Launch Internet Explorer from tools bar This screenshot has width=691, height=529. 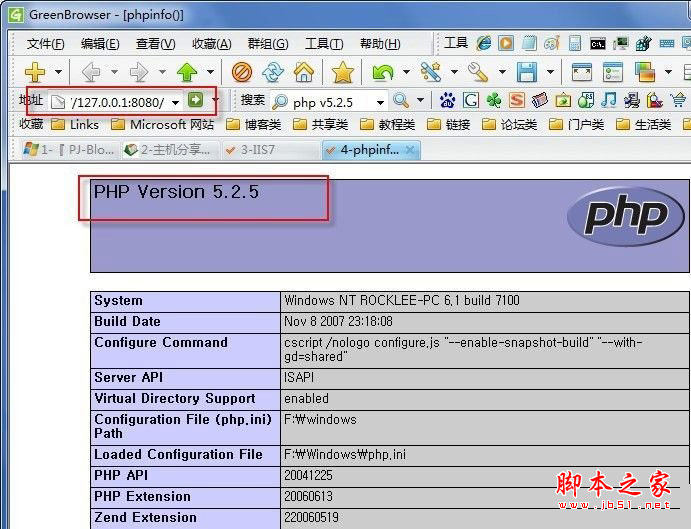click(484, 43)
